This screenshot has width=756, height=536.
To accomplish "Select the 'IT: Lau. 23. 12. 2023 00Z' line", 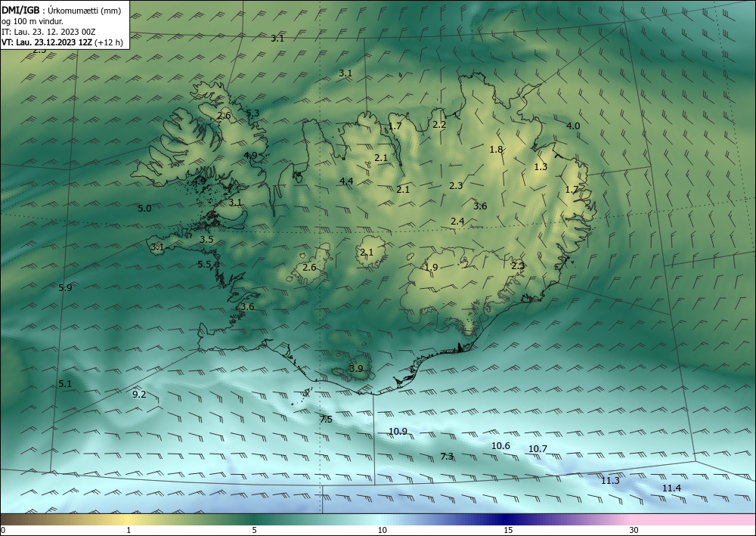I will [48, 32].
